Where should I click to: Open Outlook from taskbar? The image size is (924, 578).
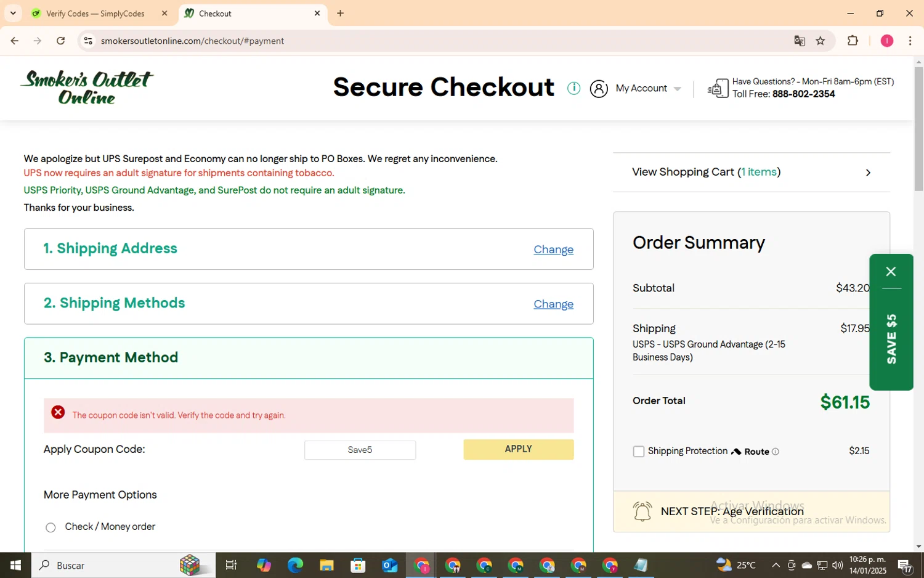389,565
